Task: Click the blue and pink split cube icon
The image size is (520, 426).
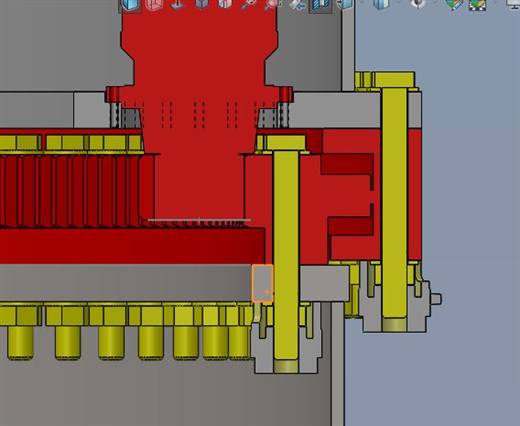Action: click(225, 4)
